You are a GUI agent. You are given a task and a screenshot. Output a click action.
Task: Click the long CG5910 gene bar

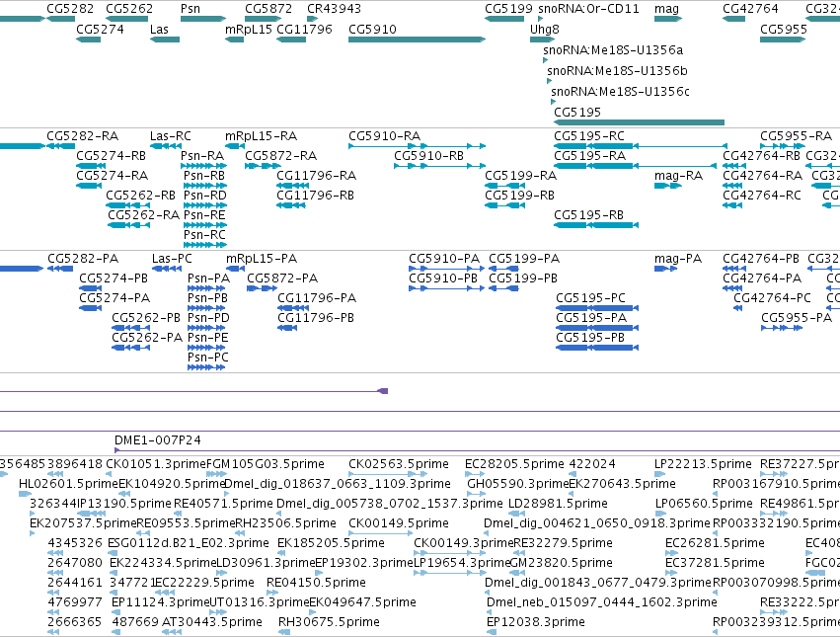pyautogui.click(x=417, y=40)
